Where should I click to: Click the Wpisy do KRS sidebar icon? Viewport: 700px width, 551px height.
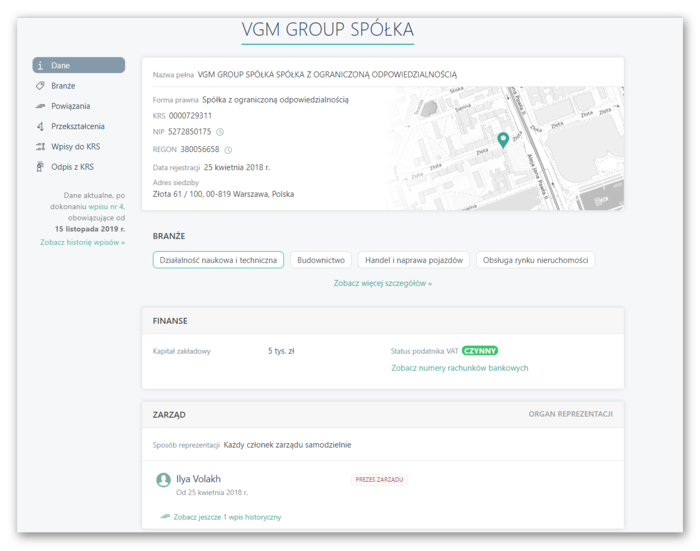click(x=41, y=147)
